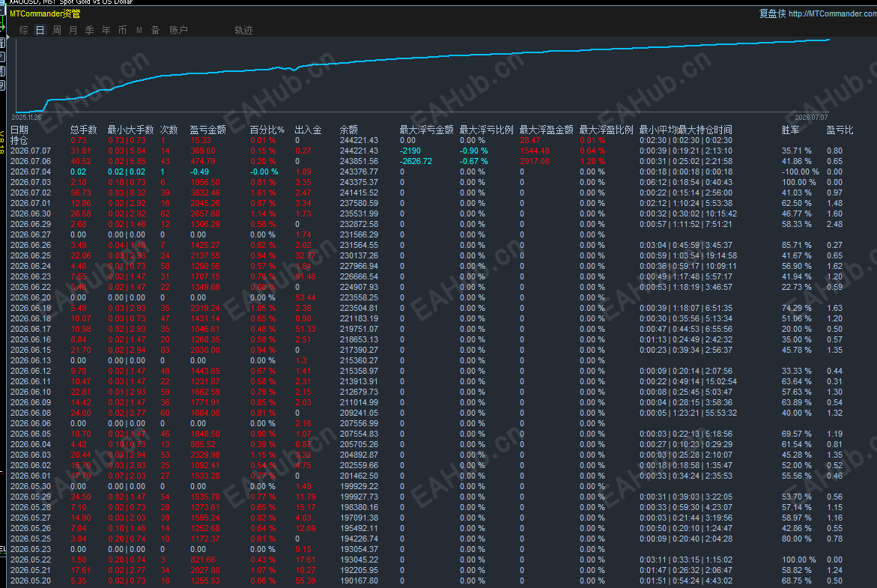Click the MTCommander资管 panel title
The height and width of the screenshot is (588, 877).
click(45, 13)
